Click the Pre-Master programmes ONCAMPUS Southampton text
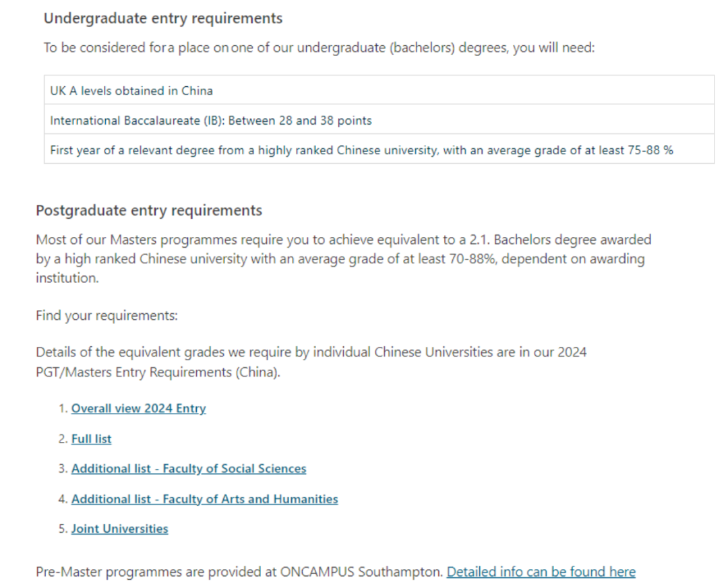The width and height of the screenshot is (728, 588). [239, 572]
